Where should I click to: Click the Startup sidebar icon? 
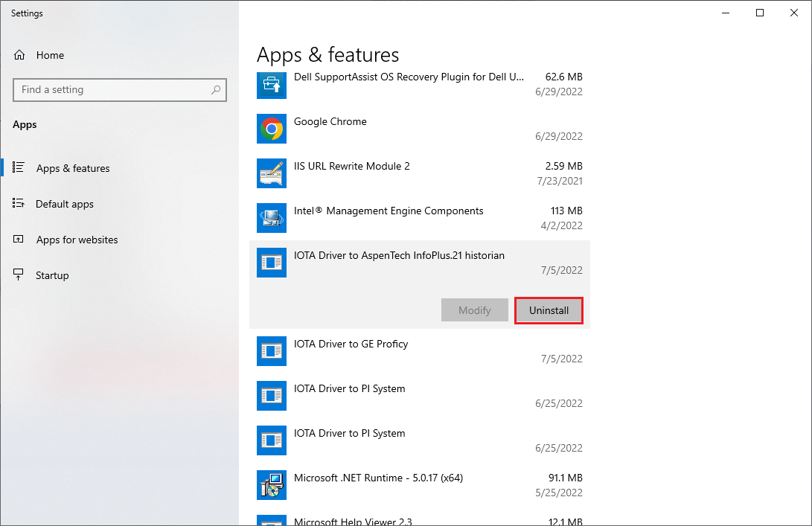tap(19, 275)
